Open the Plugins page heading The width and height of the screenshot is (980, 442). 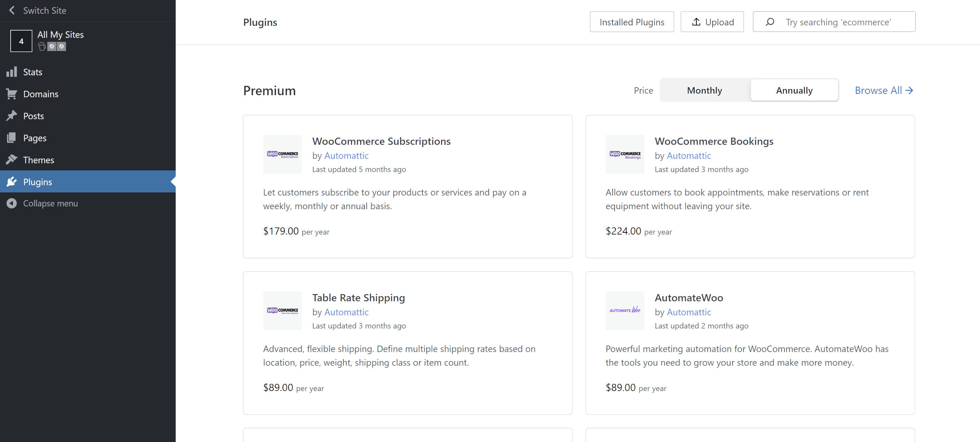(x=260, y=22)
